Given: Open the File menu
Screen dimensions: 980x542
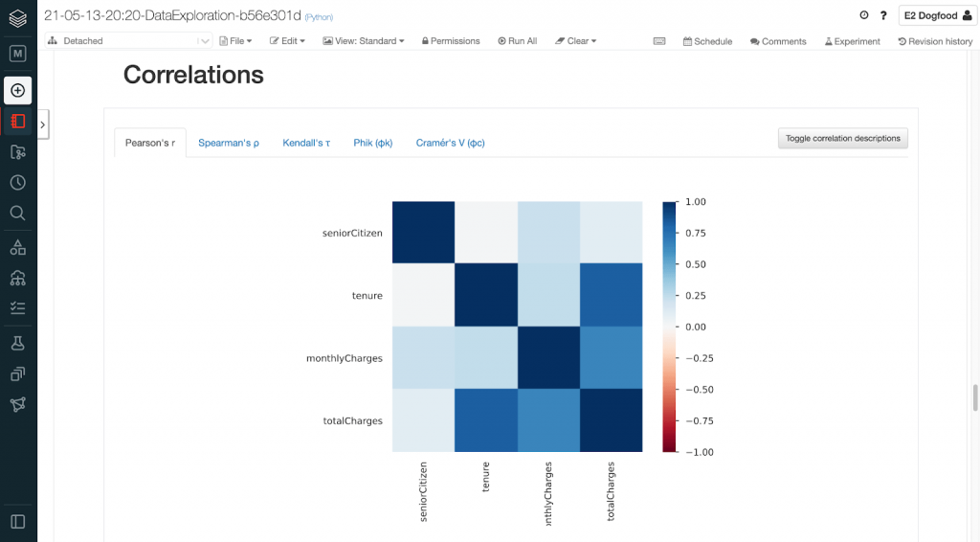Looking at the screenshot, I should tap(235, 41).
